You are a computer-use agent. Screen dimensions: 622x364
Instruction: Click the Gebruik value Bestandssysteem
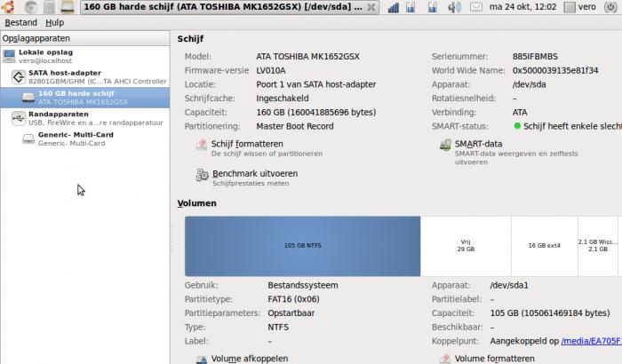point(303,285)
